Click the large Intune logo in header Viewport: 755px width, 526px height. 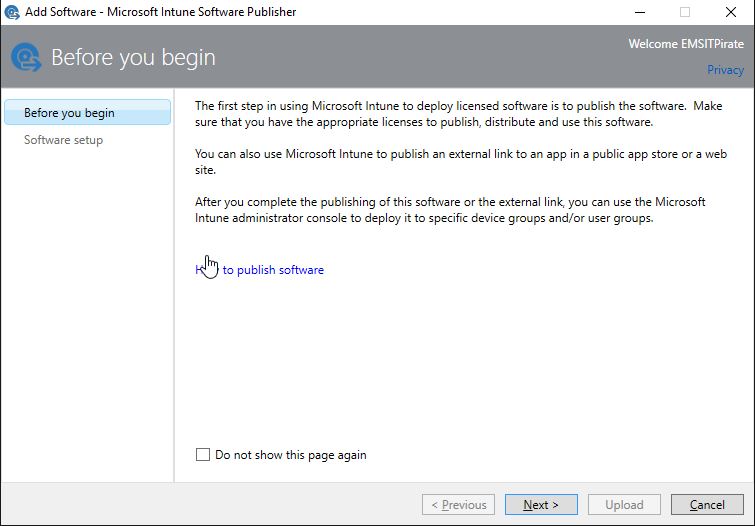(x=26, y=57)
